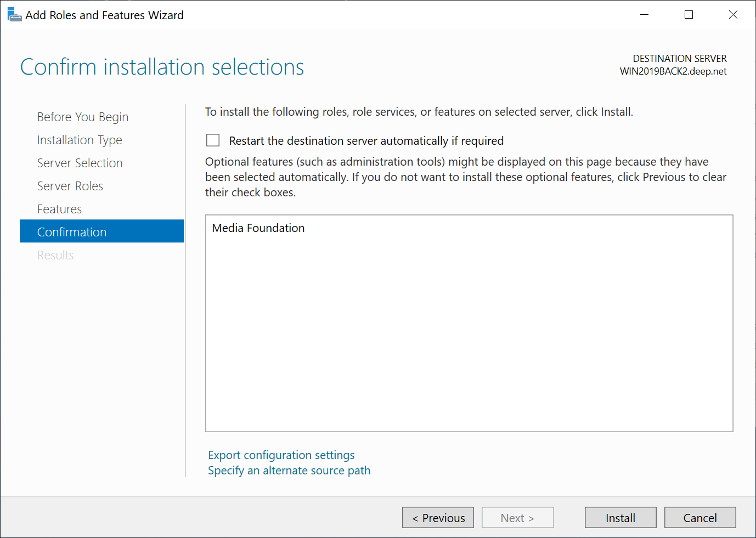
Task: Minimize the Add Roles and Features Wizard
Action: [x=645, y=15]
